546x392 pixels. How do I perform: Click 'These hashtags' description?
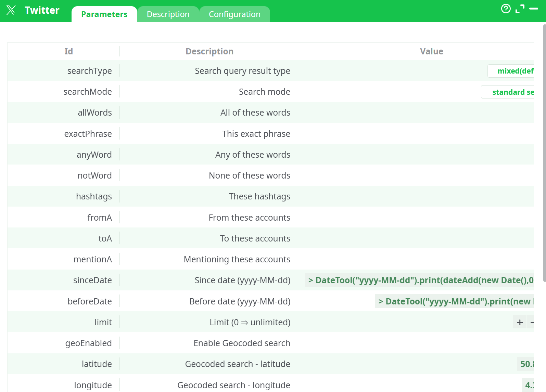tap(260, 196)
